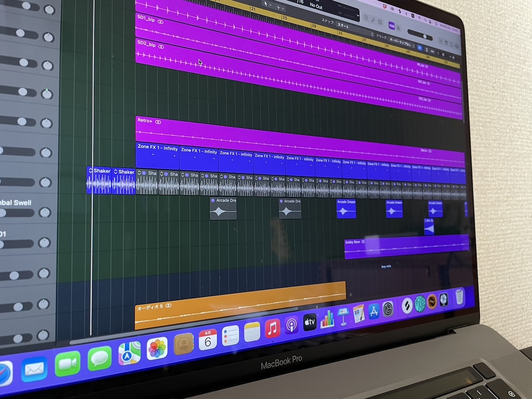Select the first blue Shaker region
This screenshot has height=399, width=532.
click(x=99, y=180)
